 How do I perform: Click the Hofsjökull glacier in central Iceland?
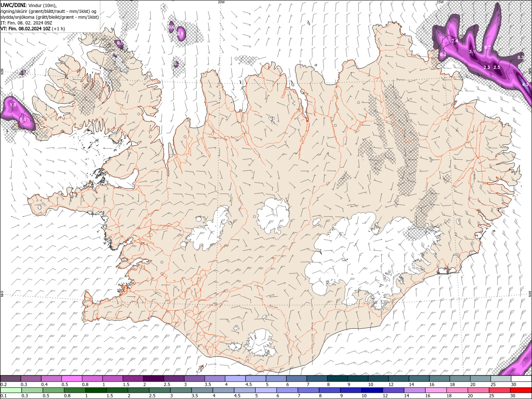tap(273, 215)
